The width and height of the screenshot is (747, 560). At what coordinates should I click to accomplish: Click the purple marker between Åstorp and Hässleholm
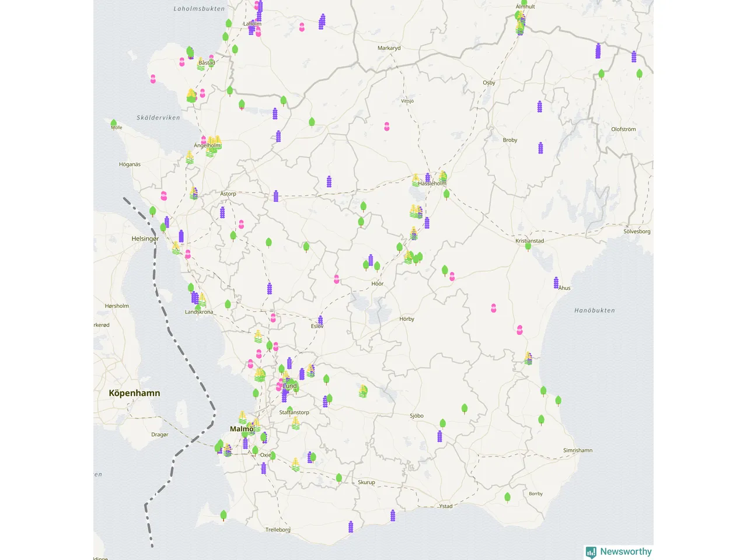[329, 181]
